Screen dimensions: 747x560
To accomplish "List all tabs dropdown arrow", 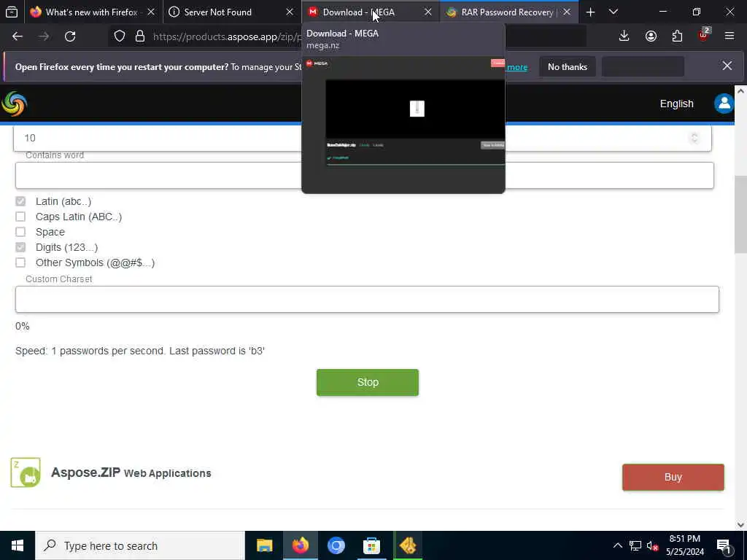I will coord(614,12).
